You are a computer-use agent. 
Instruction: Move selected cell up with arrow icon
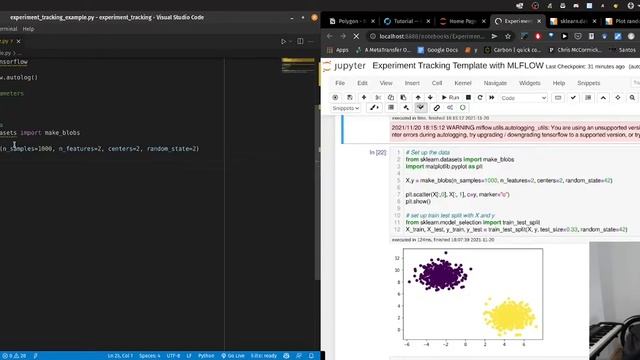418,98
